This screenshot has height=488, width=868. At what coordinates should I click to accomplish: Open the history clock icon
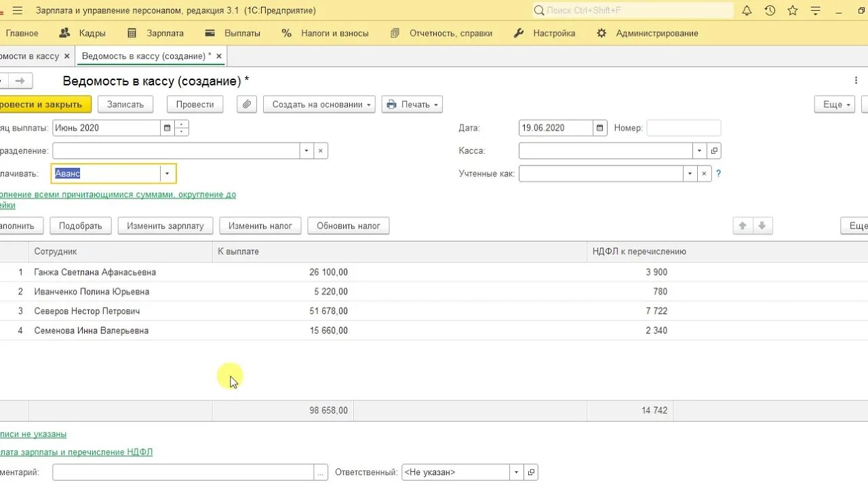pyautogui.click(x=770, y=11)
